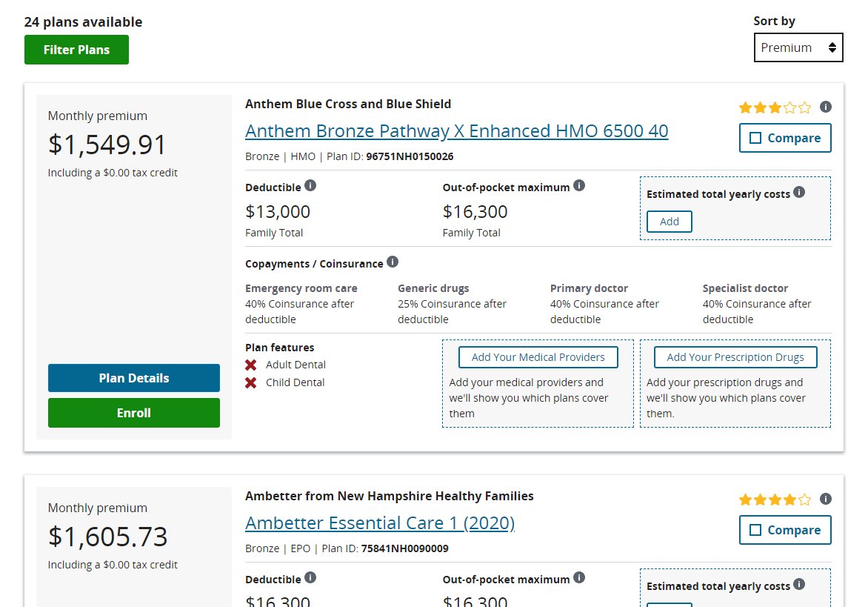Click the Add estimated yearly costs button
The height and width of the screenshot is (607, 868).
coord(670,222)
